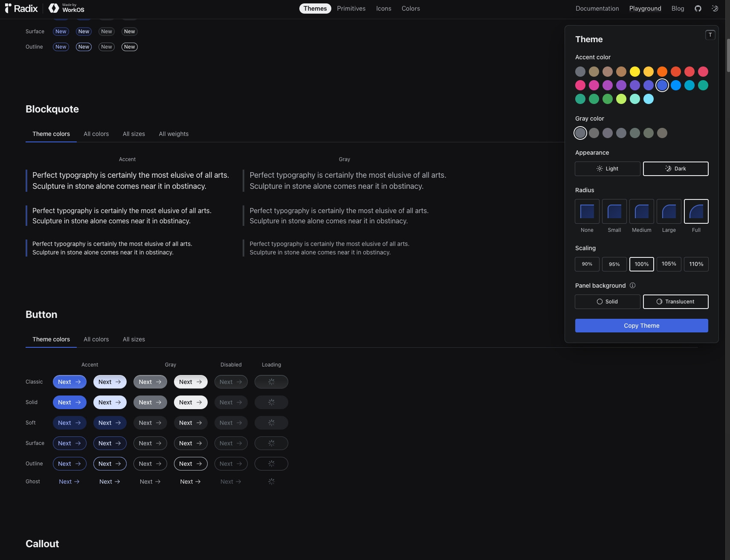730x560 pixels.
Task: Open the WorkOS logo link
Action: point(67,8)
